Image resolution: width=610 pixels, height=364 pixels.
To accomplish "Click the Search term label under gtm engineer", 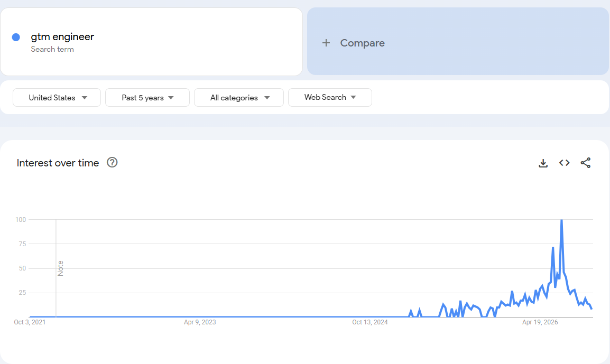I will point(52,49).
